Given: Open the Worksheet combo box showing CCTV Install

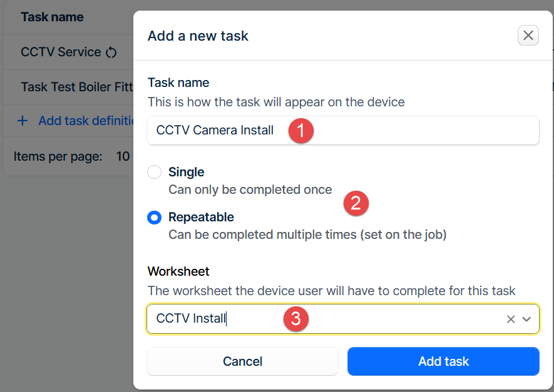Looking at the screenshot, I should (326, 319).
